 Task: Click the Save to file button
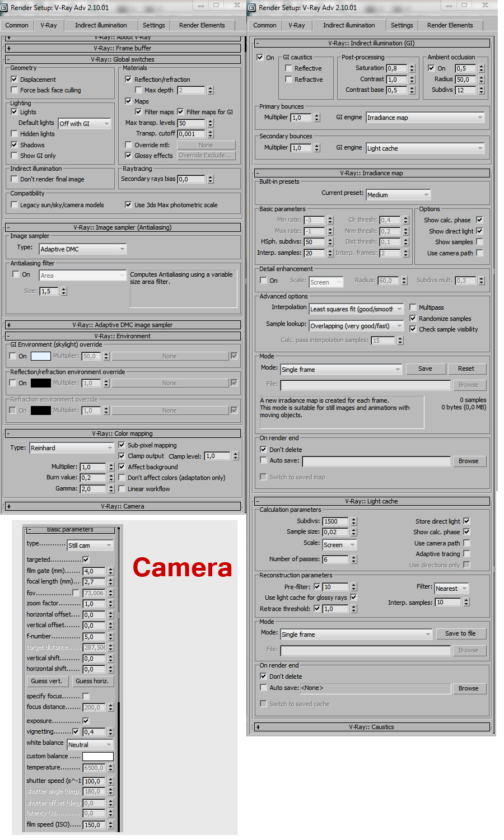460,633
